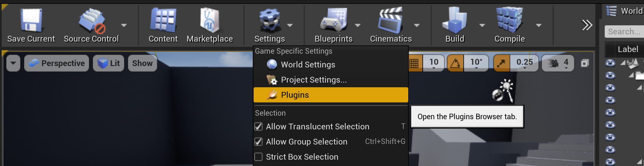
Task: Open camera speed setting showing 4
Action: pyautogui.click(x=558, y=63)
